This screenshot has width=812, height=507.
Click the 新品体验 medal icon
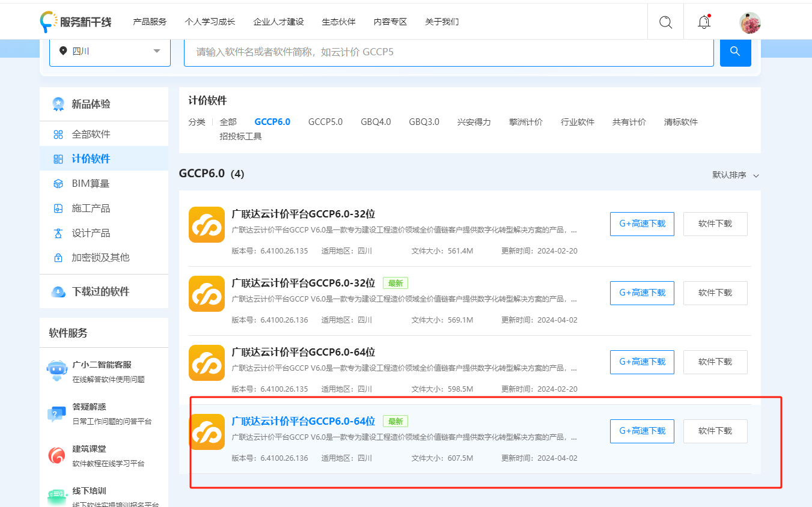click(58, 104)
